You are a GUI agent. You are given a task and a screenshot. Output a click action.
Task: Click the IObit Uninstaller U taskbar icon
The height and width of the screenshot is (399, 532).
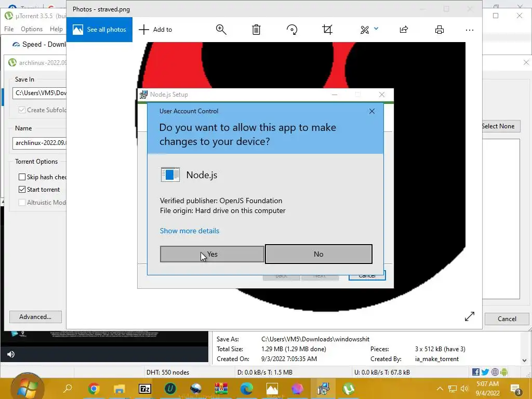click(170, 389)
